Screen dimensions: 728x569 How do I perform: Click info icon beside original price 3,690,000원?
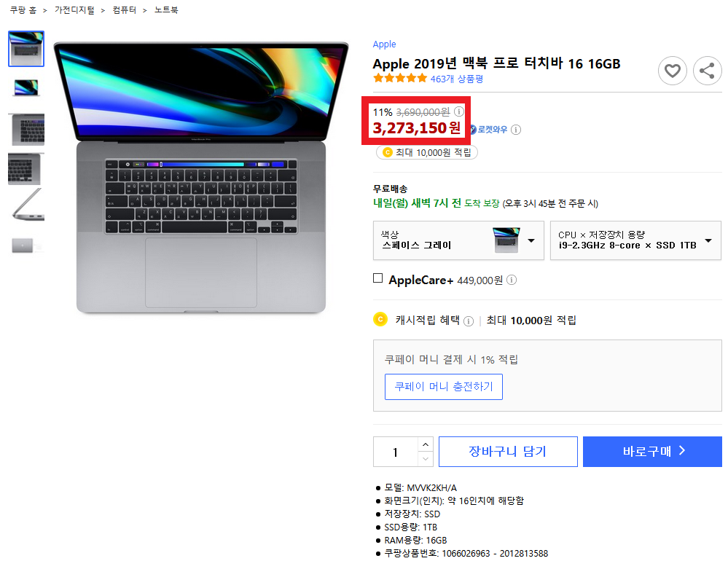pos(458,111)
